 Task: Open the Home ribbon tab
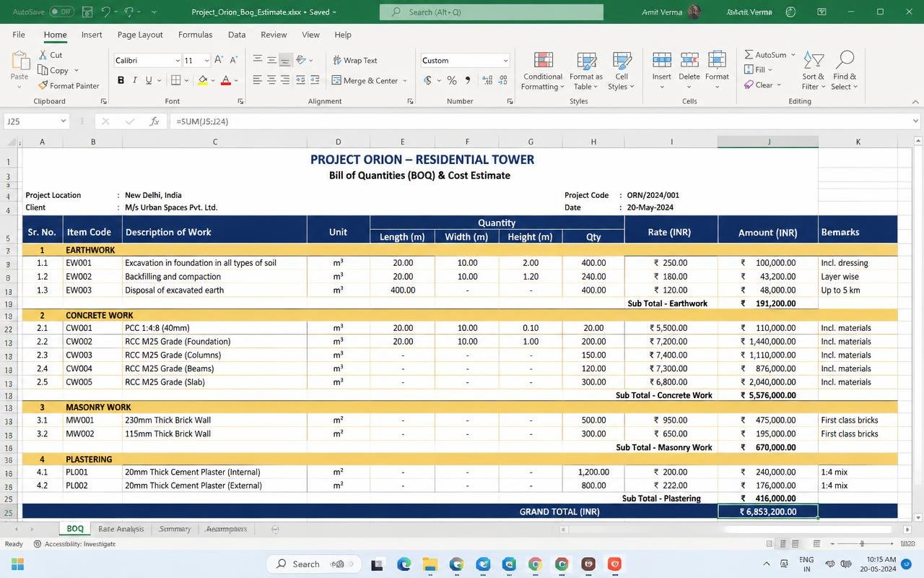tap(55, 35)
